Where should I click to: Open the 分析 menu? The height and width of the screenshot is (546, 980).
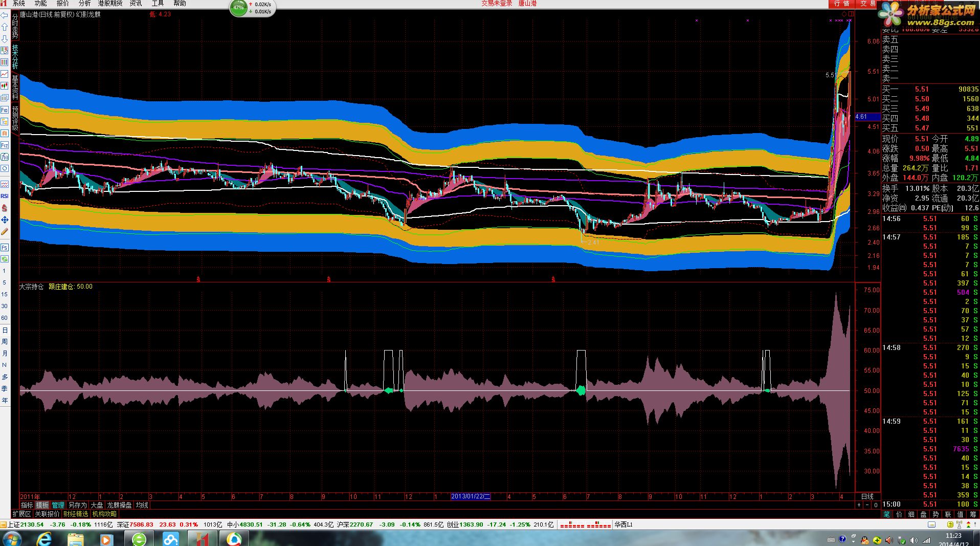[x=84, y=4]
